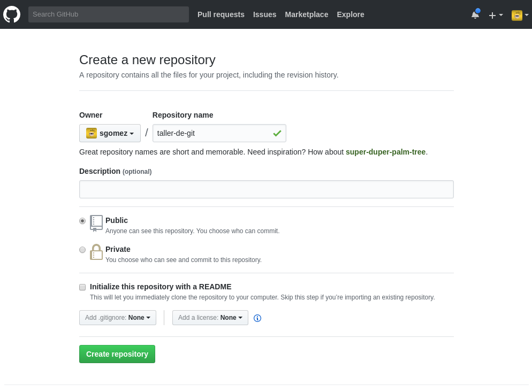The image size is (532, 392).
Task: Click the GitHub Octocat logo
Action: [12, 14]
